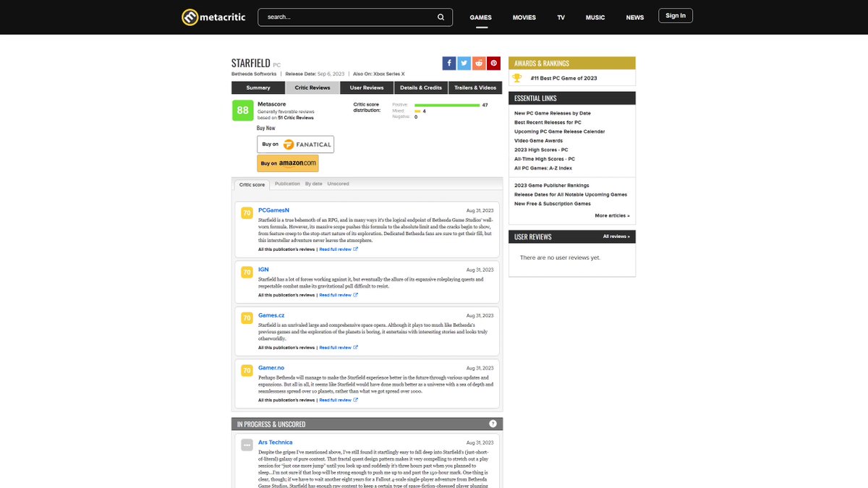Sort reviews by Publication

[287, 184]
